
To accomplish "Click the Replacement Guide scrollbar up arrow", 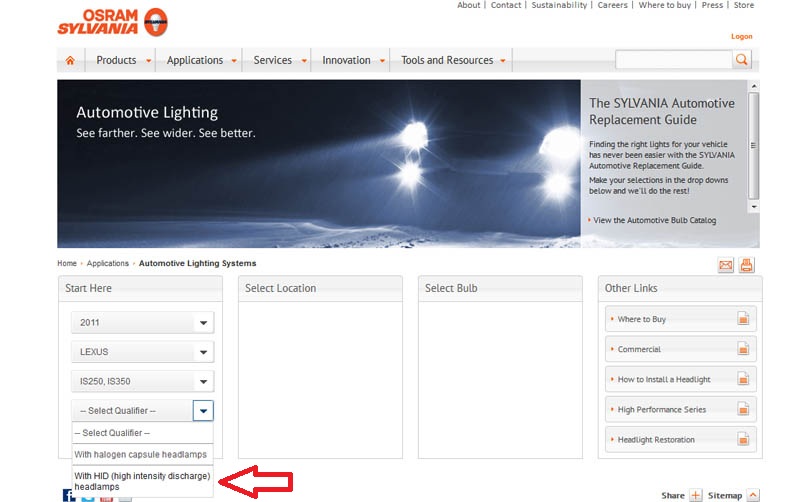I will [754, 87].
